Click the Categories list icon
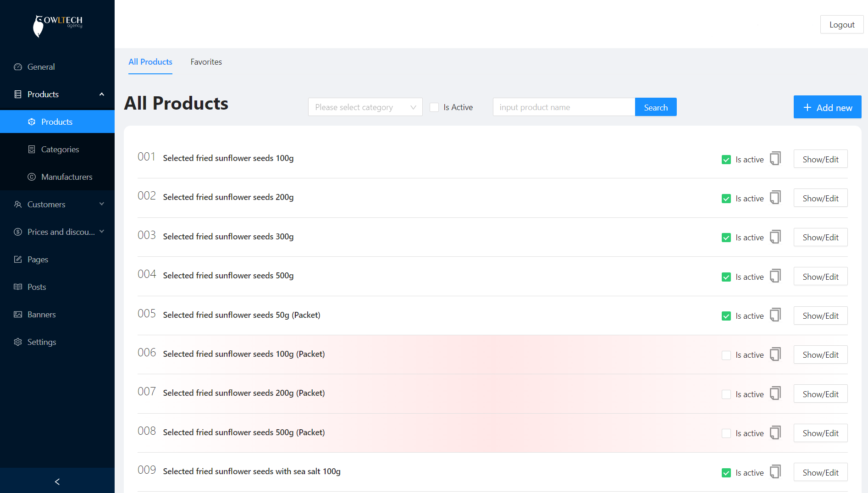This screenshot has width=868, height=493. [x=32, y=150]
